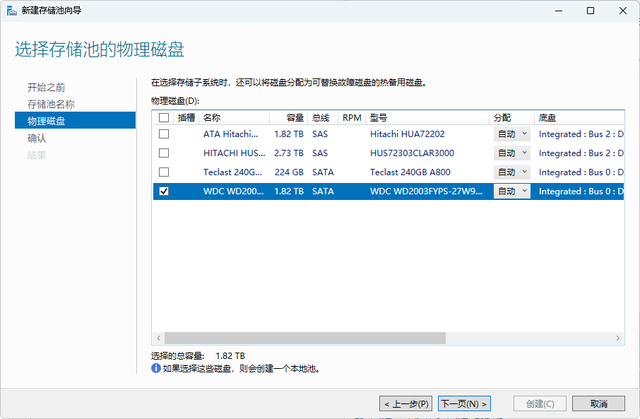
Task: Click model cell HUS72303CLAR3000
Action: point(412,153)
